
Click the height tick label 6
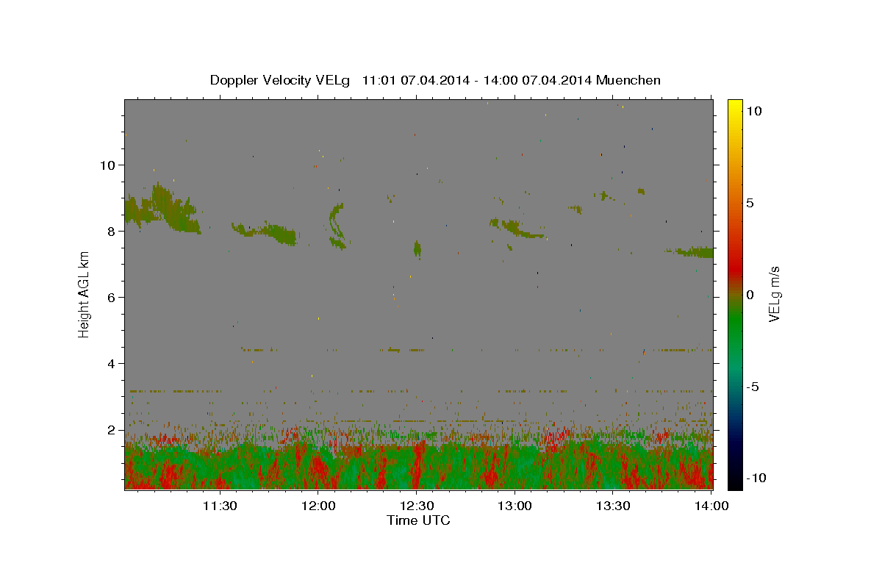111,297
